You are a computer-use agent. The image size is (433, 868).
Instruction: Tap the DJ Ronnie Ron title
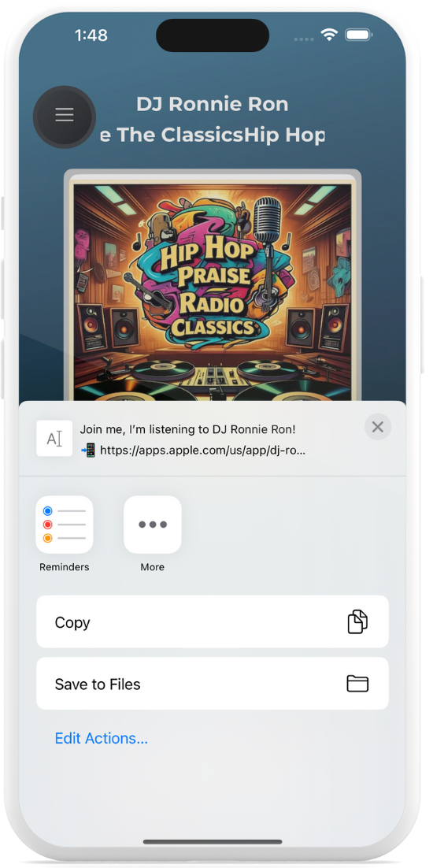[x=213, y=103]
